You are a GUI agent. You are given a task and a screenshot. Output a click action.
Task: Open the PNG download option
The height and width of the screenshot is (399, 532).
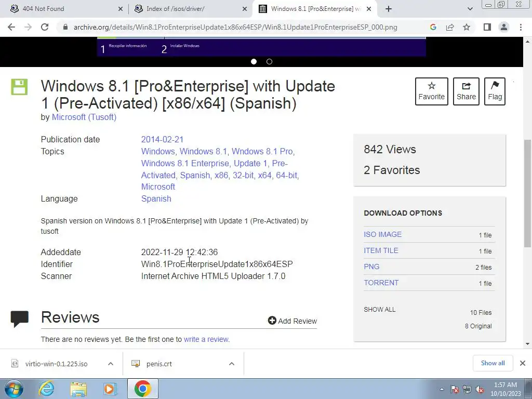coord(371,267)
